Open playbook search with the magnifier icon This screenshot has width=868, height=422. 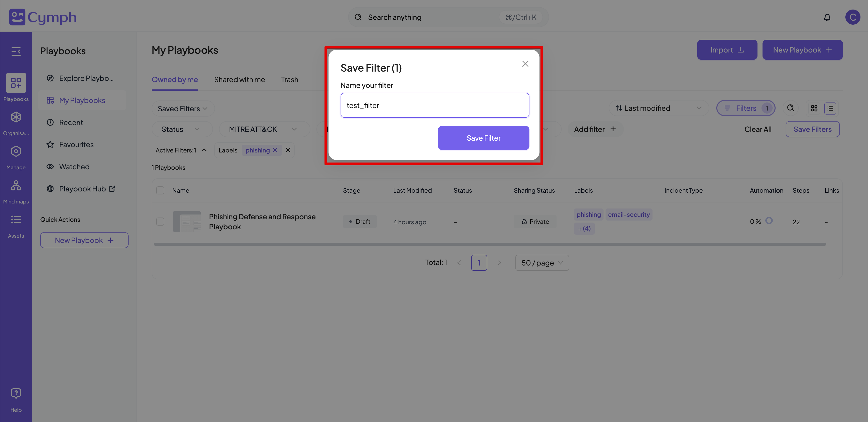pos(790,108)
